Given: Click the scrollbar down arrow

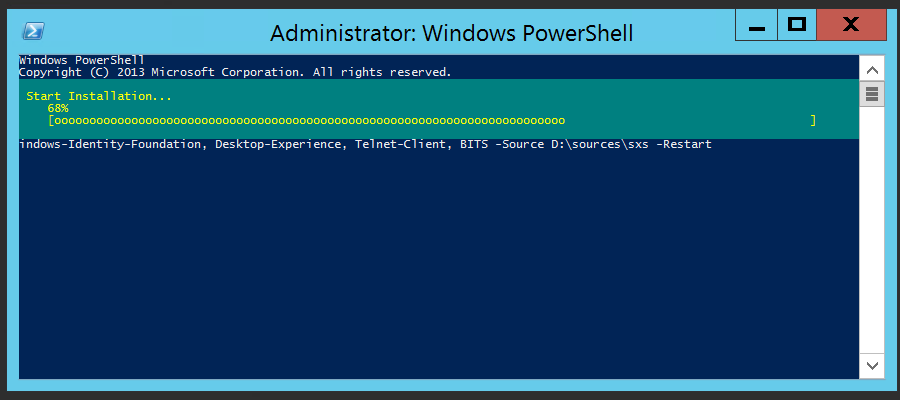Looking at the screenshot, I should (872, 365).
